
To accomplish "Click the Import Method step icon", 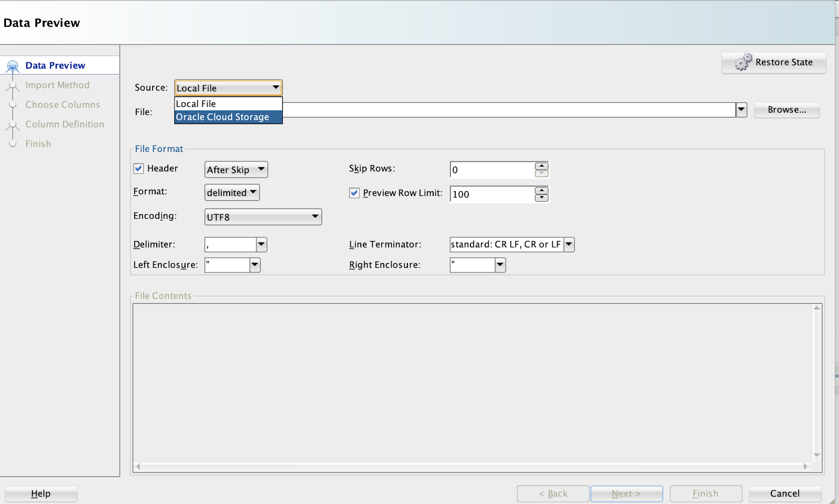I will pyautogui.click(x=13, y=85).
